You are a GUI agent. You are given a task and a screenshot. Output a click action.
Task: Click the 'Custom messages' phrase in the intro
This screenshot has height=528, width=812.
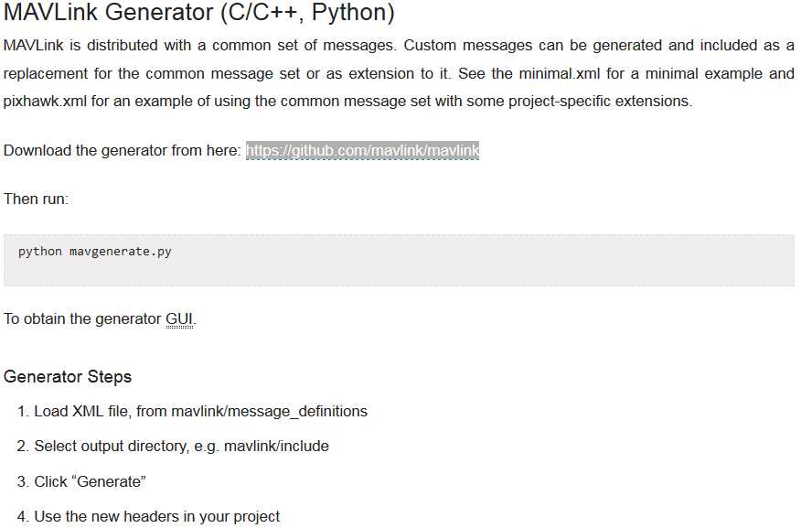pyautogui.click(x=458, y=45)
